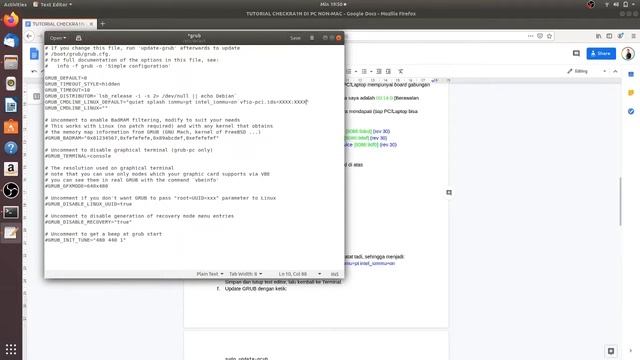
Task: Open document outline icon left of page
Action: coord(36,96)
